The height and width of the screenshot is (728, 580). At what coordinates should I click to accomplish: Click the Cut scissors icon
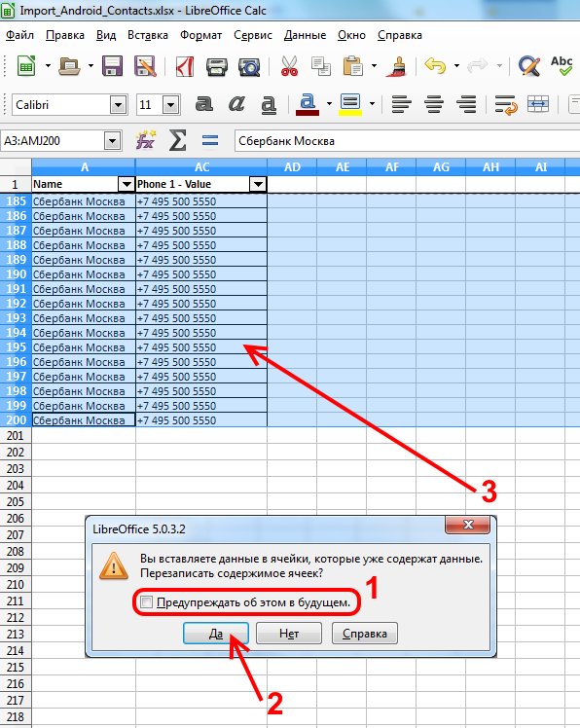coord(289,66)
